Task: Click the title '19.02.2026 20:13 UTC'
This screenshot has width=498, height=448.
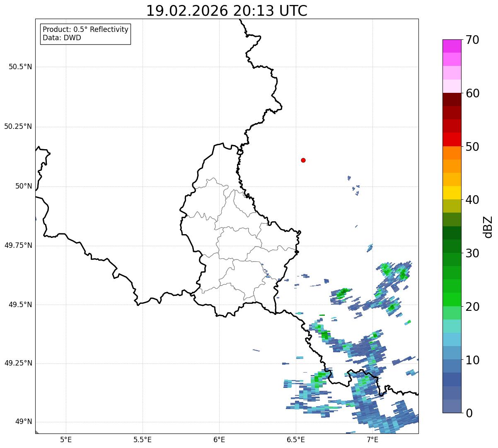Action: (227, 11)
